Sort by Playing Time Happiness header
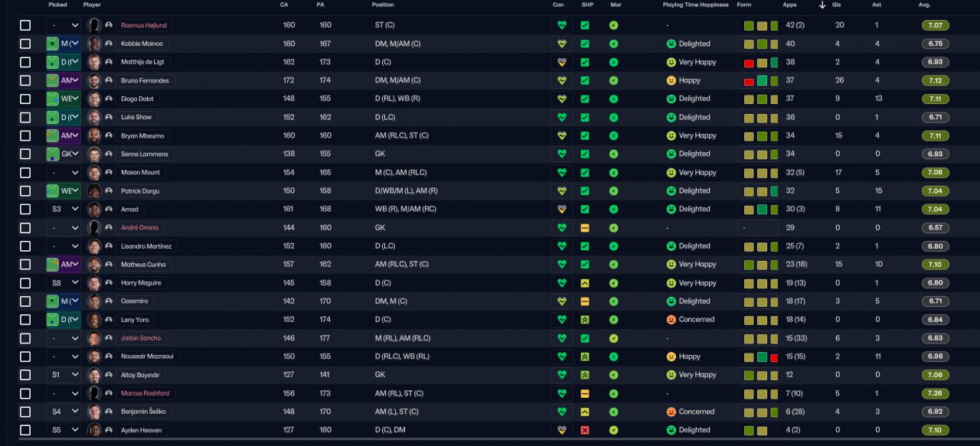 696,5
